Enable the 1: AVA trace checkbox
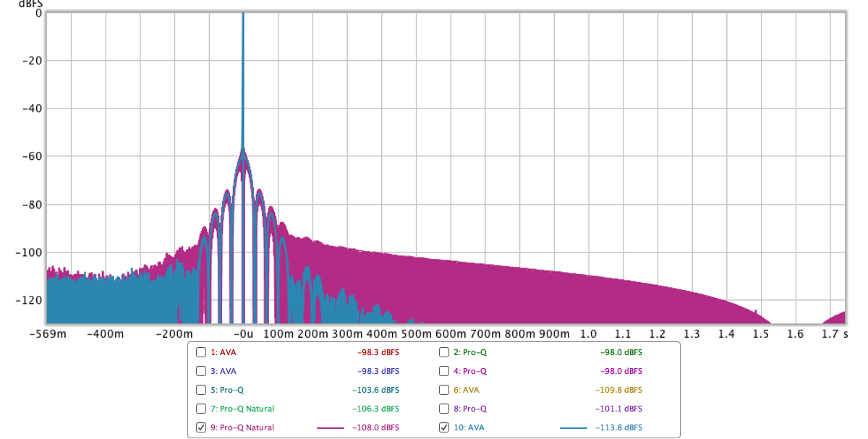868x439 pixels. [201, 352]
